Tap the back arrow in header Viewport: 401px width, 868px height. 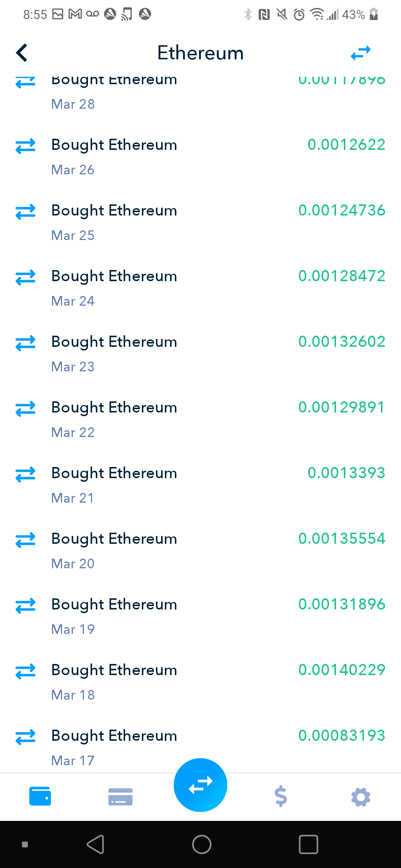point(22,53)
